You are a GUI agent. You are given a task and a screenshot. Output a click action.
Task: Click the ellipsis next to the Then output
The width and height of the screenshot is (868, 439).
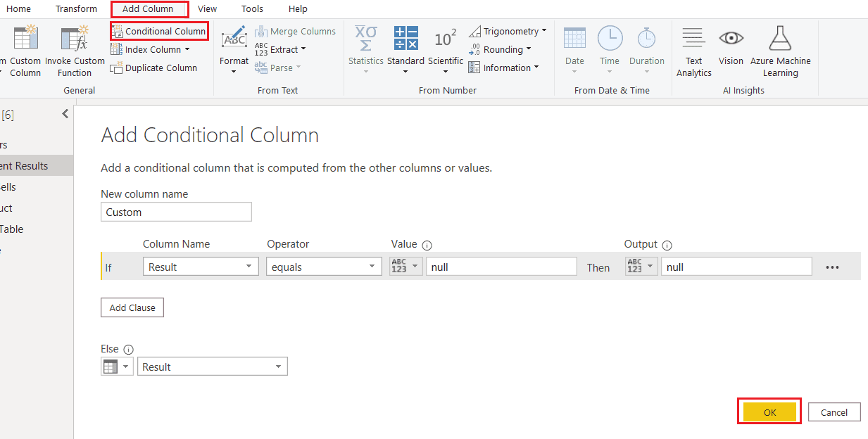[833, 267]
